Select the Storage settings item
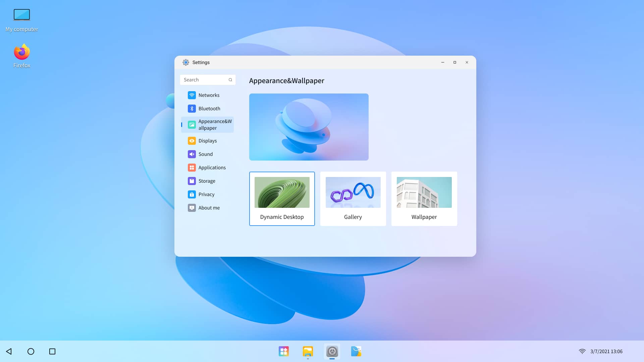This screenshot has height=362, width=644. click(207, 181)
